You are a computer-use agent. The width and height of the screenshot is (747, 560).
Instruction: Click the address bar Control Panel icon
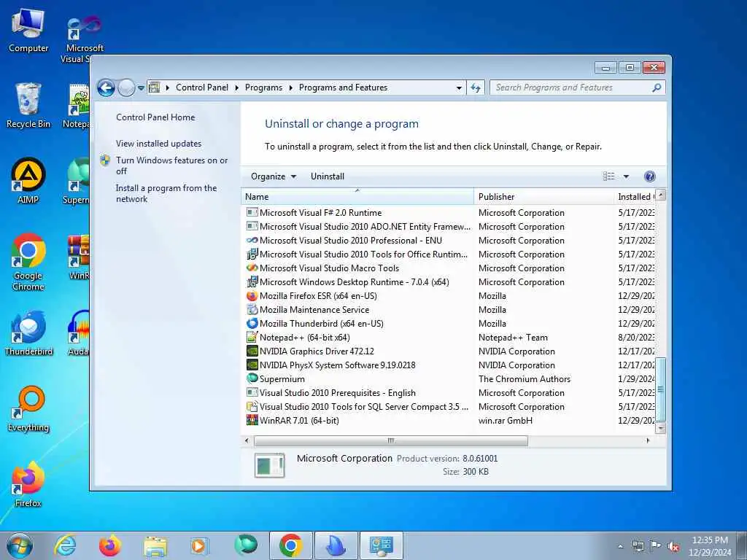pos(154,87)
